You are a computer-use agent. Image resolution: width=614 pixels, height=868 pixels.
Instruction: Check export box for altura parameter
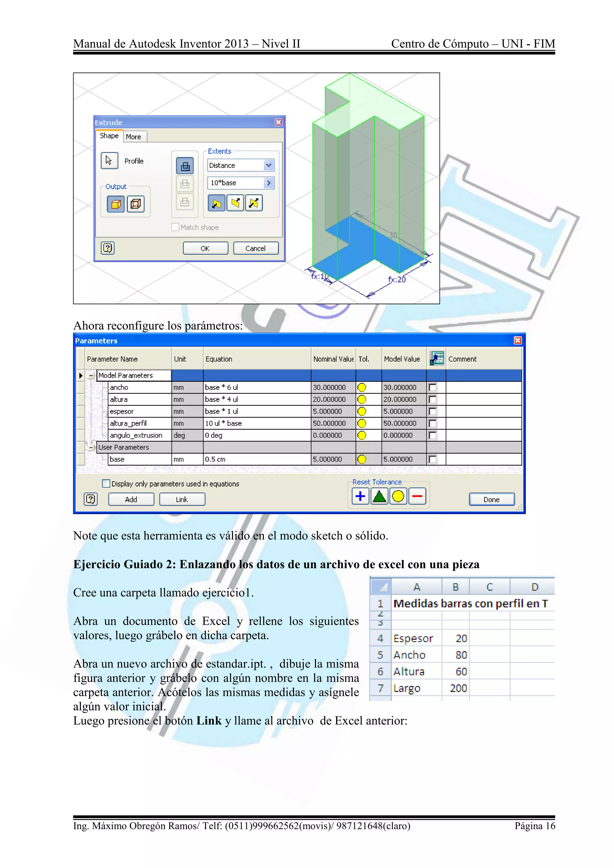tap(433, 399)
